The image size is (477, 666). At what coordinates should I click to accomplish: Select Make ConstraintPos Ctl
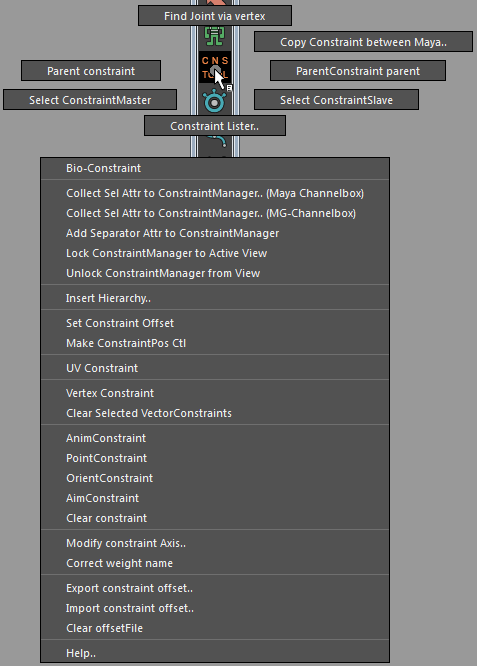click(215, 343)
